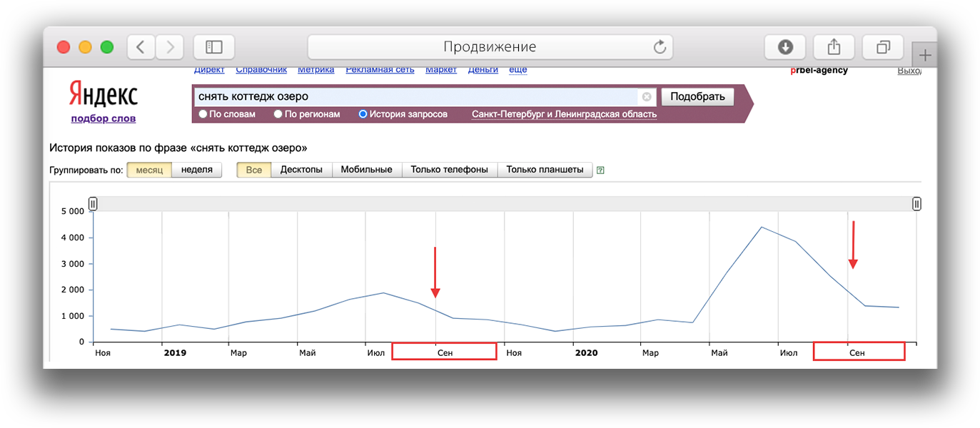The image size is (980, 428).
Task: Go back with Safari's back arrow
Action: tap(141, 47)
